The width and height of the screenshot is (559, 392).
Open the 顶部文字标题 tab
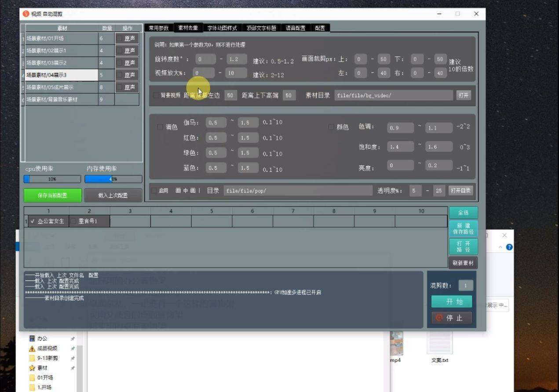[261, 28]
